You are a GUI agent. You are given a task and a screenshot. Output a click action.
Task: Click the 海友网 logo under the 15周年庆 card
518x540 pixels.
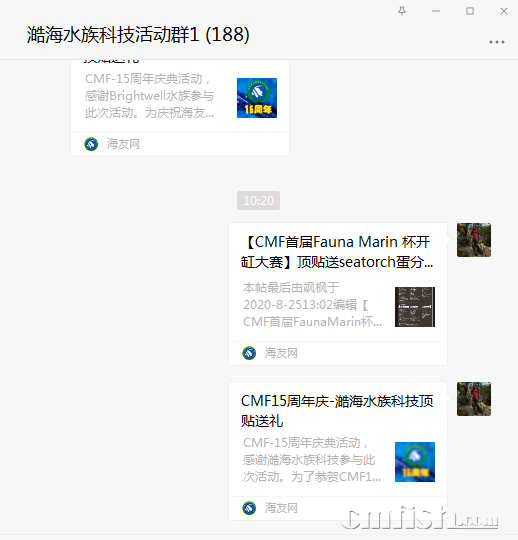pos(249,508)
